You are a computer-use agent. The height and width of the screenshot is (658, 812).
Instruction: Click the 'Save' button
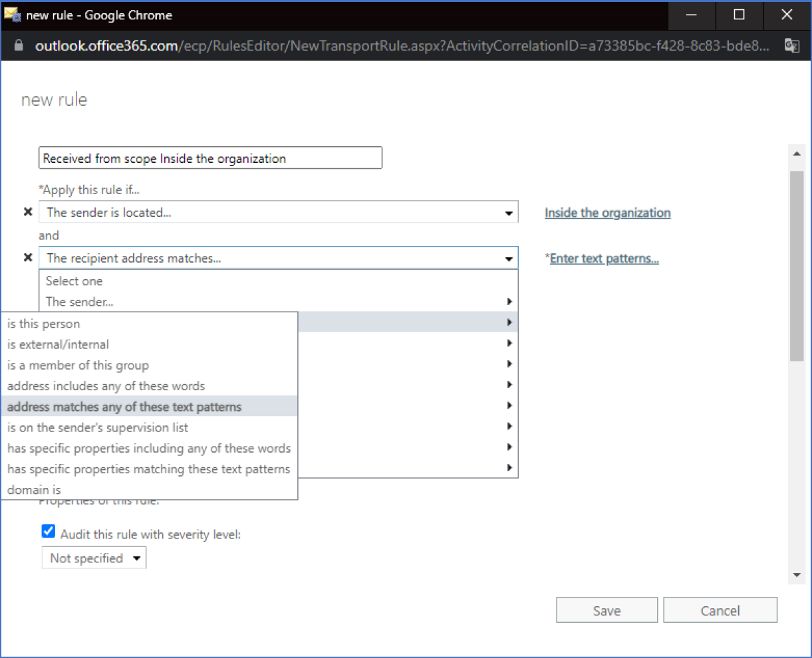[x=607, y=610]
